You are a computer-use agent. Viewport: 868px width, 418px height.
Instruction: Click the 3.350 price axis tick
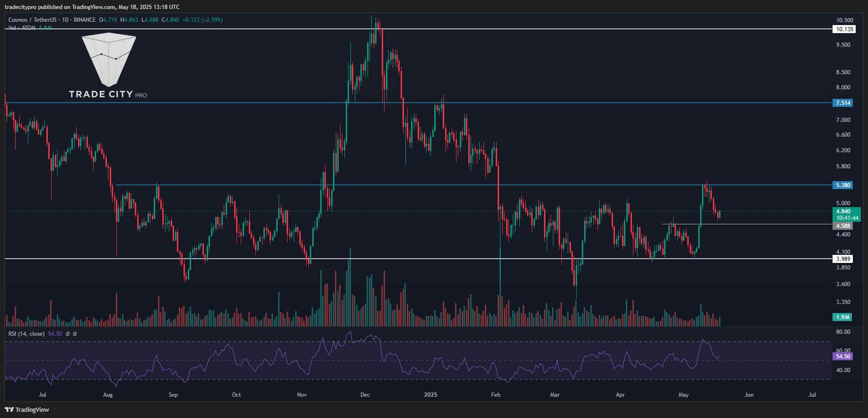843,302
